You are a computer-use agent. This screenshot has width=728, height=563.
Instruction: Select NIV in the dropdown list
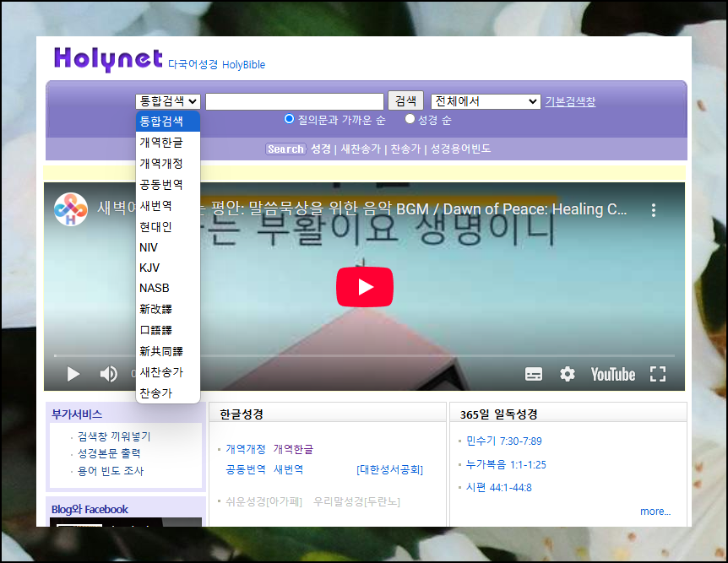(x=168, y=247)
